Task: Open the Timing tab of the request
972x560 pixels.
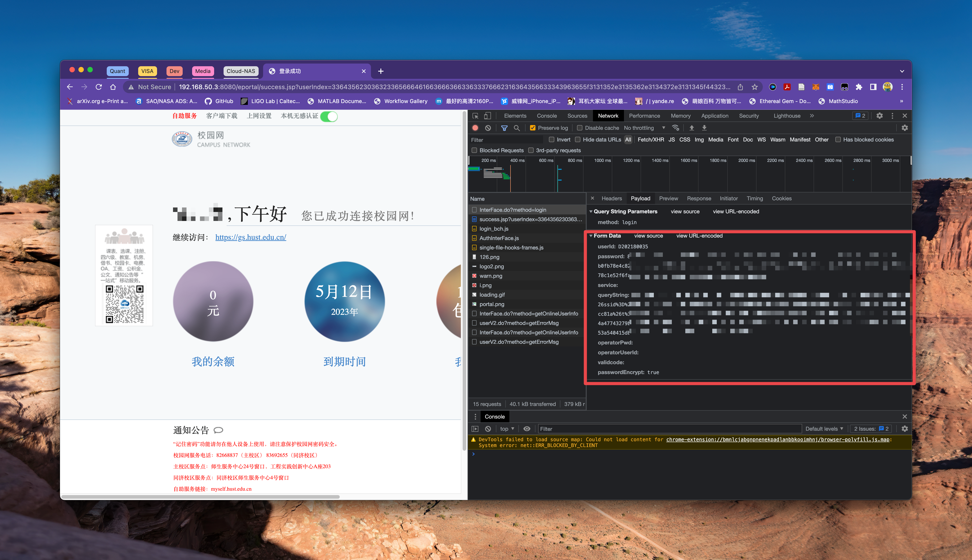Action: [x=755, y=198]
